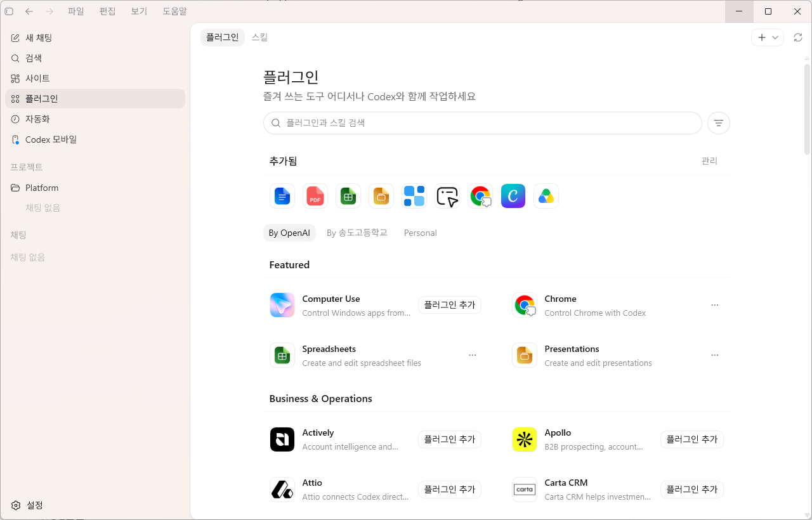The image size is (812, 520).
Task: Open the cursor-window plugin icon in added row
Action: [x=447, y=196]
